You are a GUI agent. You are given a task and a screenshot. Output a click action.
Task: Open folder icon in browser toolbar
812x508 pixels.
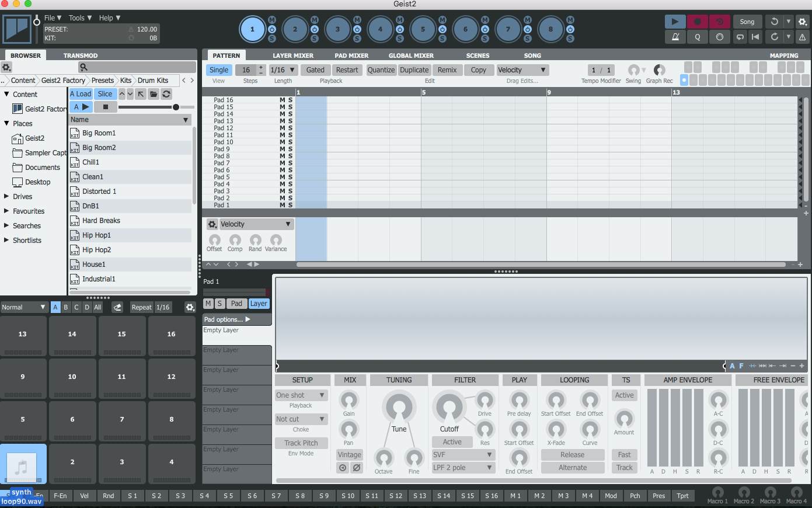point(154,94)
